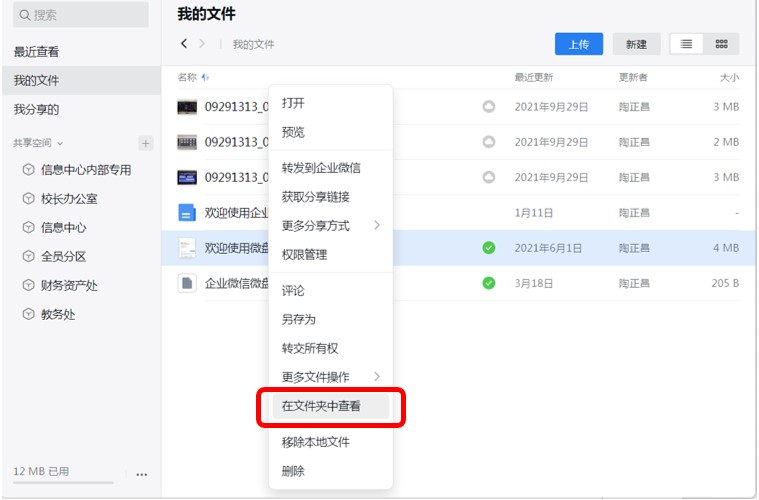The width and height of the screenshot is (759, 500).
Task: Click the back navigation arrow
Action: [184, 44]
